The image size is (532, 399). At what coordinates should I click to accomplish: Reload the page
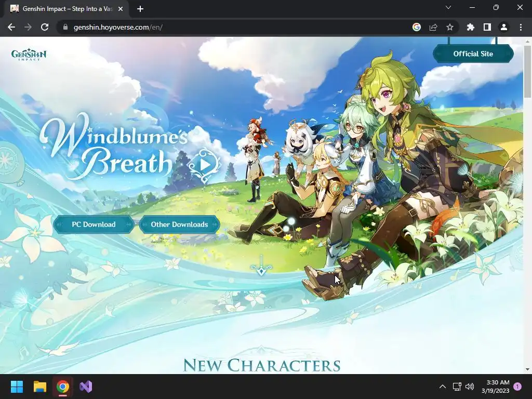click(x=45, y=27)
